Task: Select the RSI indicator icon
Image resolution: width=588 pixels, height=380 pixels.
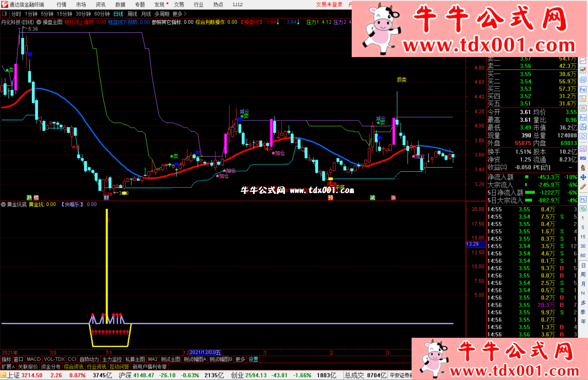Action: tap(583, 158)
